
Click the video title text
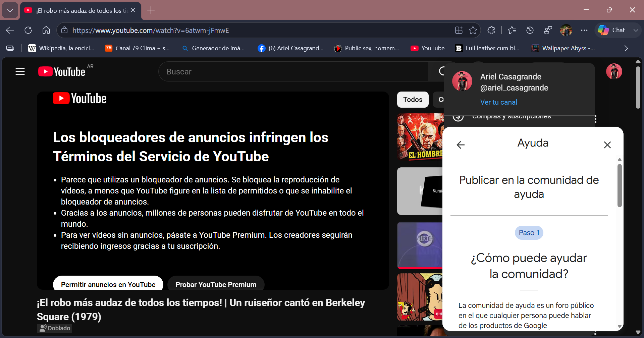pyautogui.click(x=201, y=309)
